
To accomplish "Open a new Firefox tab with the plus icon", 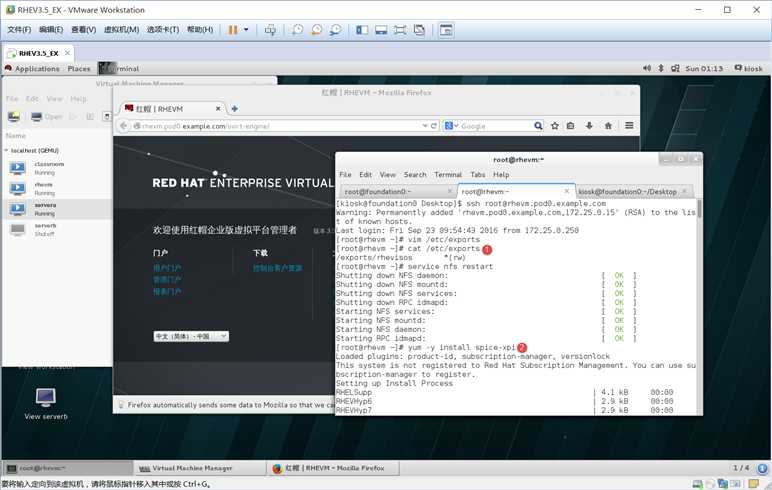I will pyautogui.click(x=234, y=108).
